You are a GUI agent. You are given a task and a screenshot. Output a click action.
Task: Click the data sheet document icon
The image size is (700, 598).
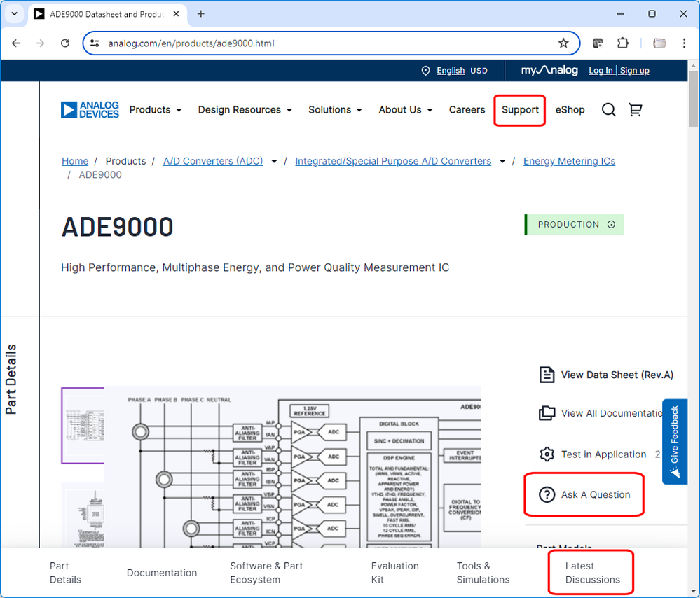coord(547,375)
